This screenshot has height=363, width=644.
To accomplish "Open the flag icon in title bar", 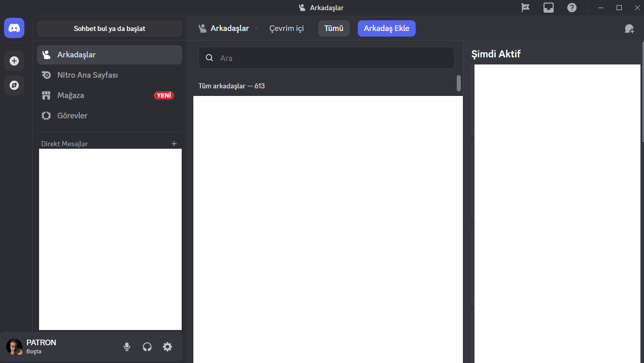I will 526,8.
